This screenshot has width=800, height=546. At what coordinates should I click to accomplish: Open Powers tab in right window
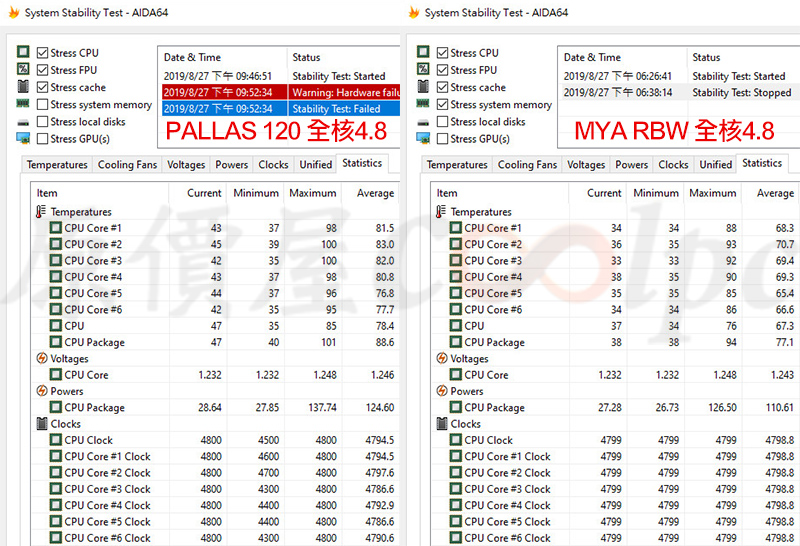point(632,165)
